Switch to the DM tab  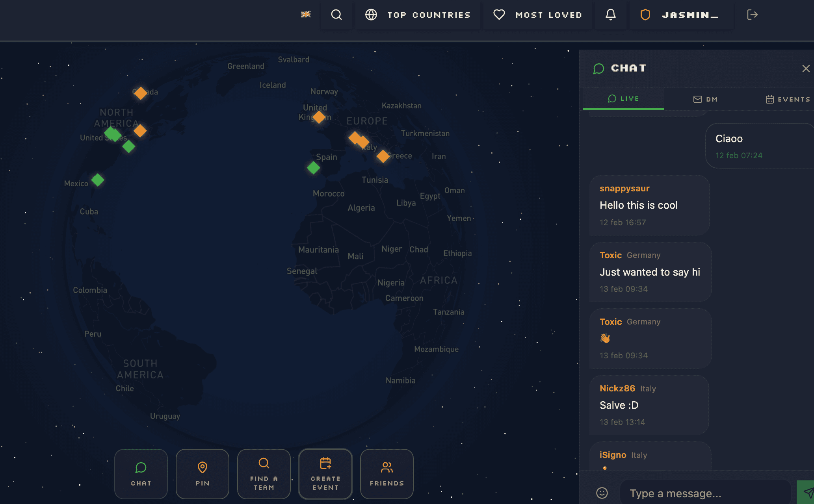(x=706, y=99)
